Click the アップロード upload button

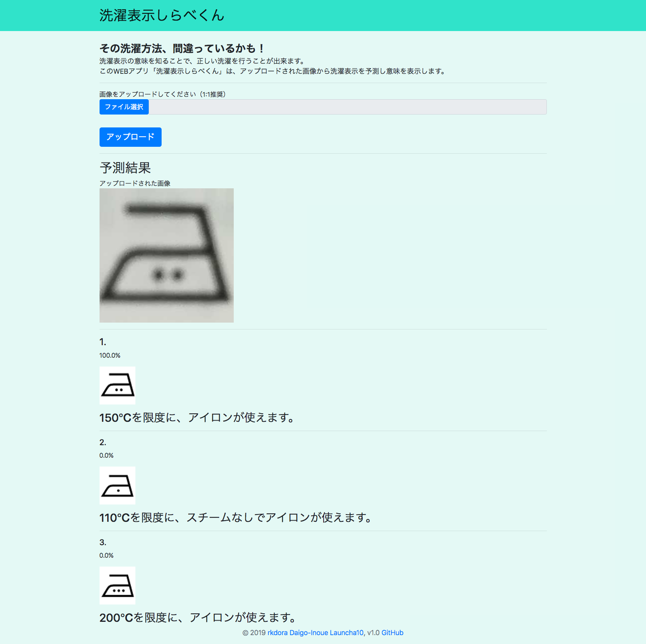pos(130,137)
